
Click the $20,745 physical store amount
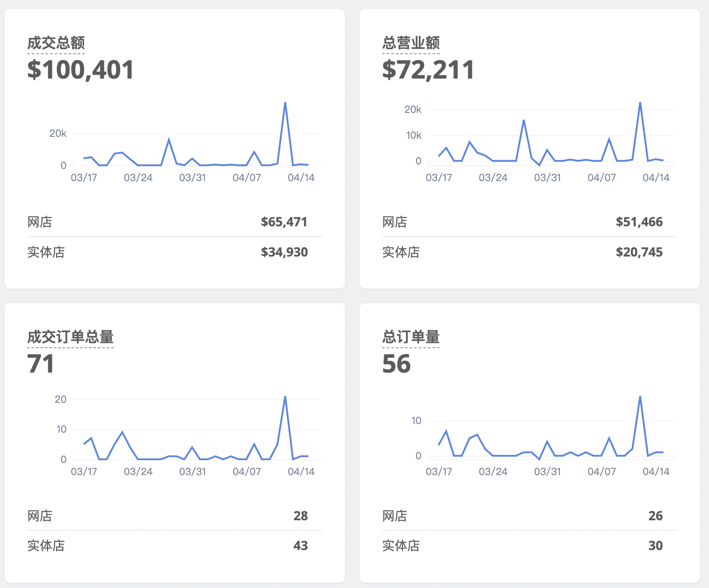click(x=639, y=252)
